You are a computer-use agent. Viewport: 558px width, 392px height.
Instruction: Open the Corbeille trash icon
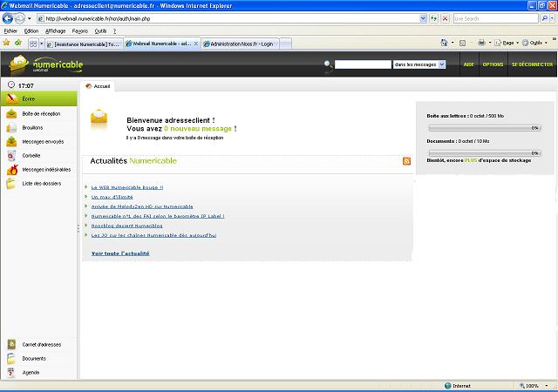point(11,155)
